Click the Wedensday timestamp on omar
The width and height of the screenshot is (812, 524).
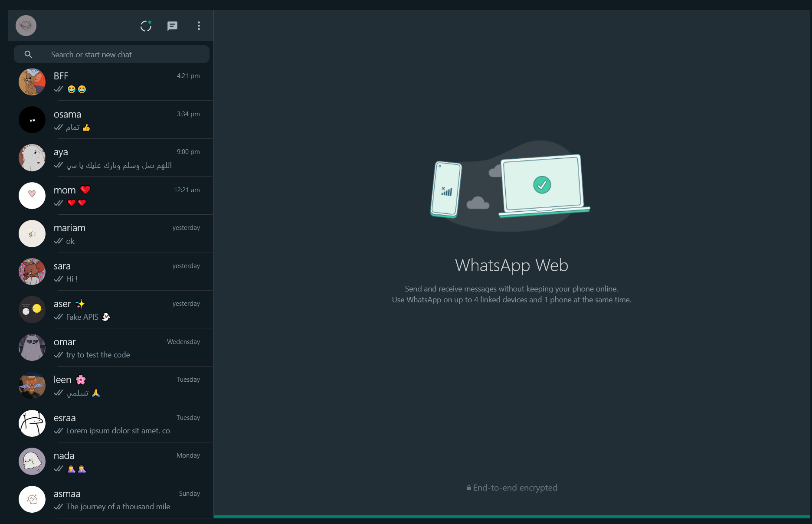[x=183, y=342]
